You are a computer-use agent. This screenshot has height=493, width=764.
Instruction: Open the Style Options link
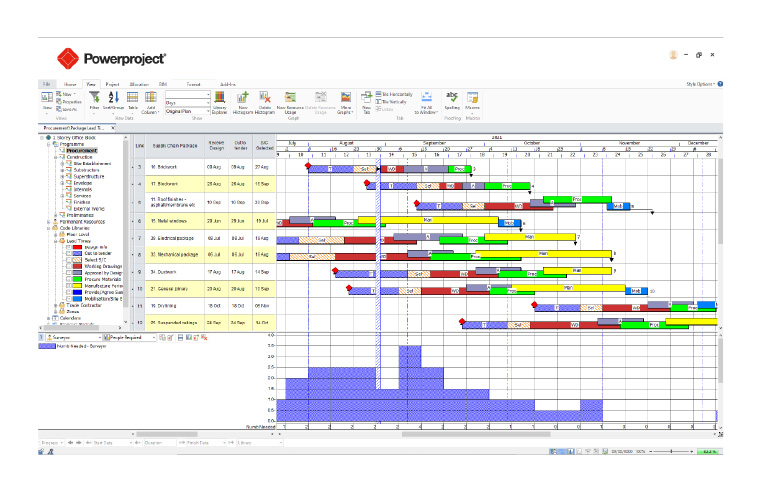tap(700, 85)
